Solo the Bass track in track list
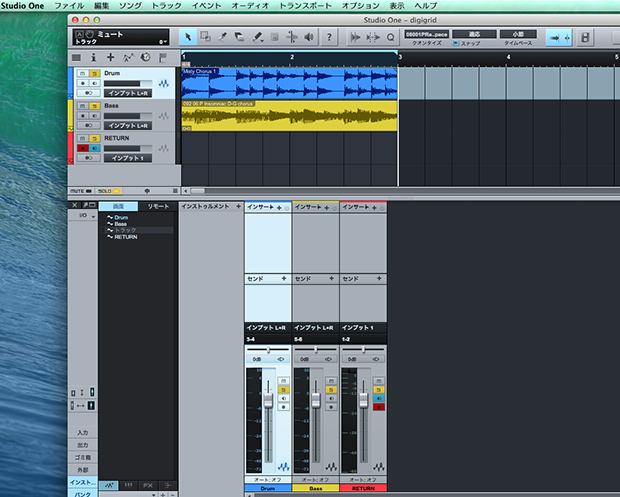Screen dimensions: 620x497 tap(95, 106)
